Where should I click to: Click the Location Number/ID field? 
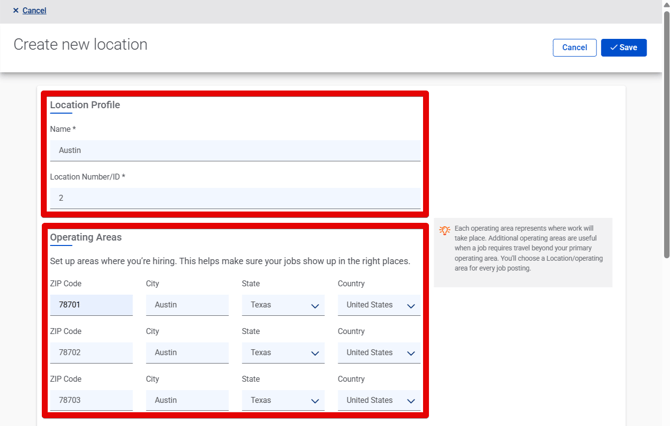pyautogui.click(x=235, y=198)
